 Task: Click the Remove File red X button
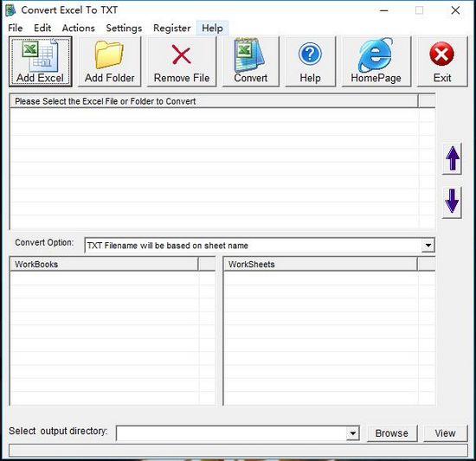click(x=182, y=61)
